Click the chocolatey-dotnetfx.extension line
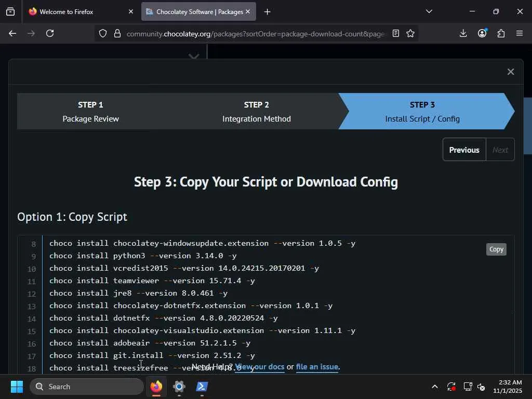This screenshot has height=399, width=532. tap(191, 305)
